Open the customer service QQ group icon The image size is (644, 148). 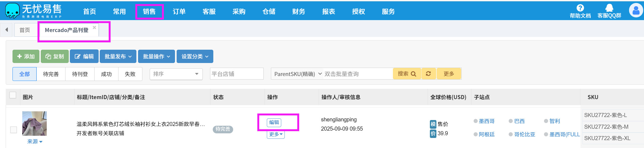pos(609,8)
